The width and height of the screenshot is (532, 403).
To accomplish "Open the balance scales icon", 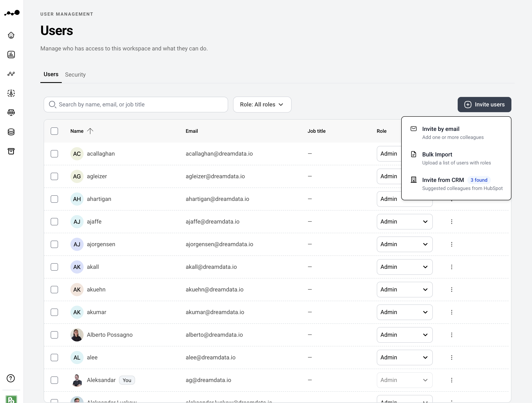I will pos(11,112).
